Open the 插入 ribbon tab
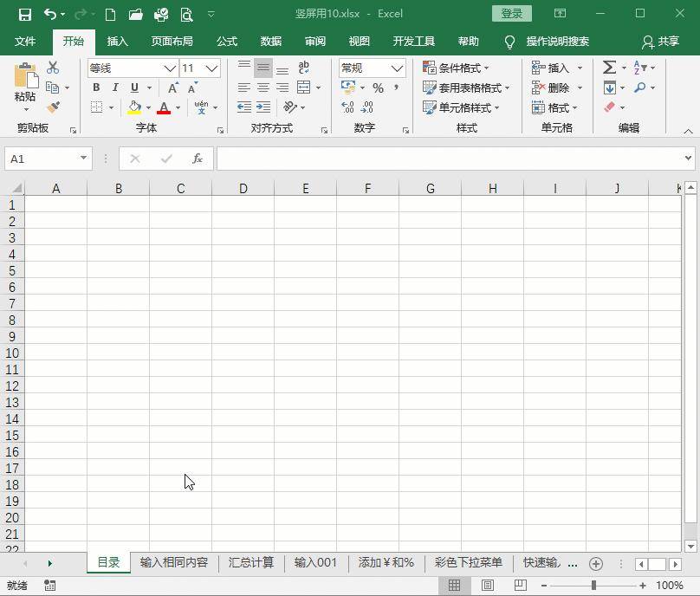 118,42
